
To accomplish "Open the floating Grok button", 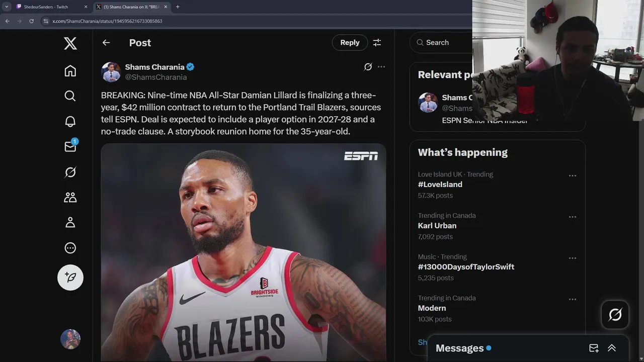I will pyautogui.click(x=615, y=315).
